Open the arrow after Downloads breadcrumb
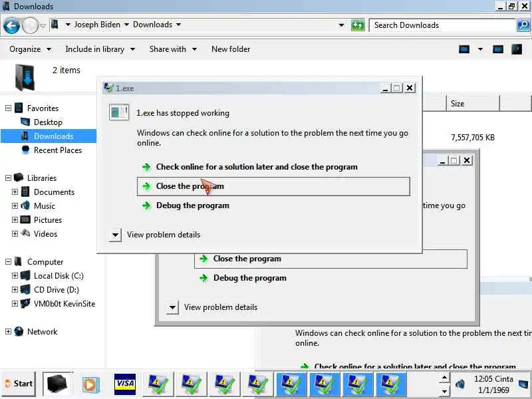 point(178,25)
